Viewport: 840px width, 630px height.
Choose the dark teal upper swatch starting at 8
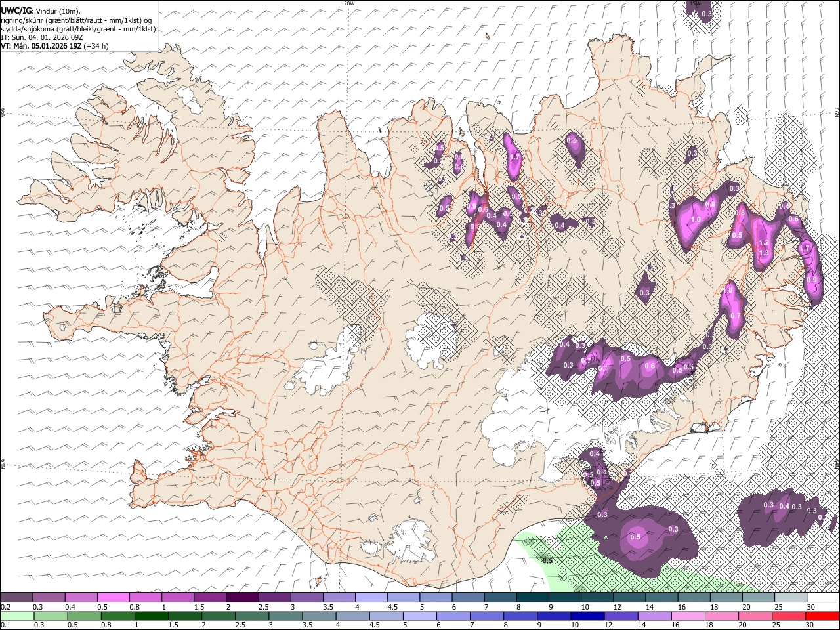click(x=532, y=597)
